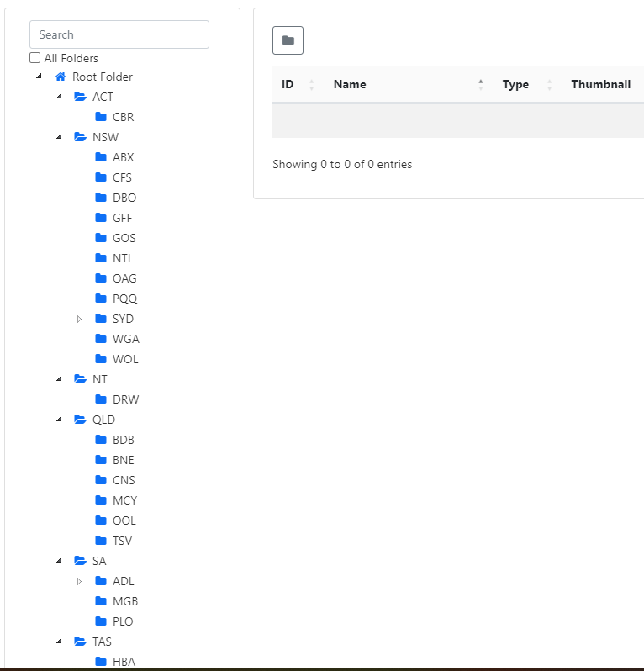Expand the ADL folder arrow
This screenshot has width=644, height=671.
79,581
